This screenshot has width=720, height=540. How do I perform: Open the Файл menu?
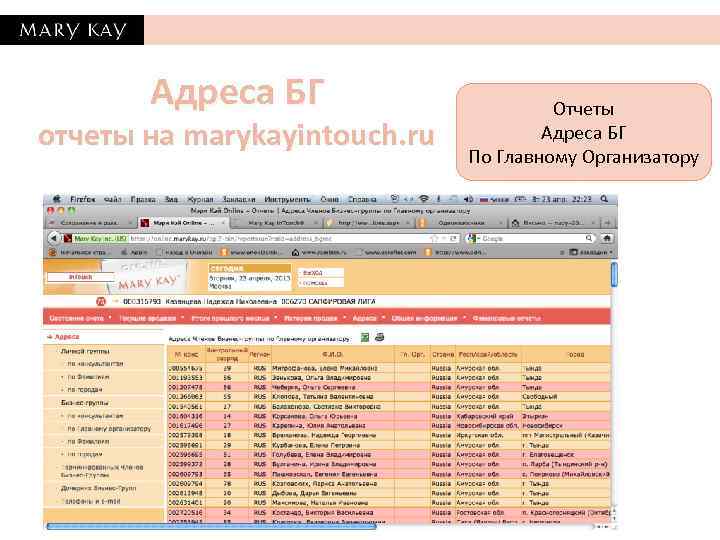coord(112,199)
